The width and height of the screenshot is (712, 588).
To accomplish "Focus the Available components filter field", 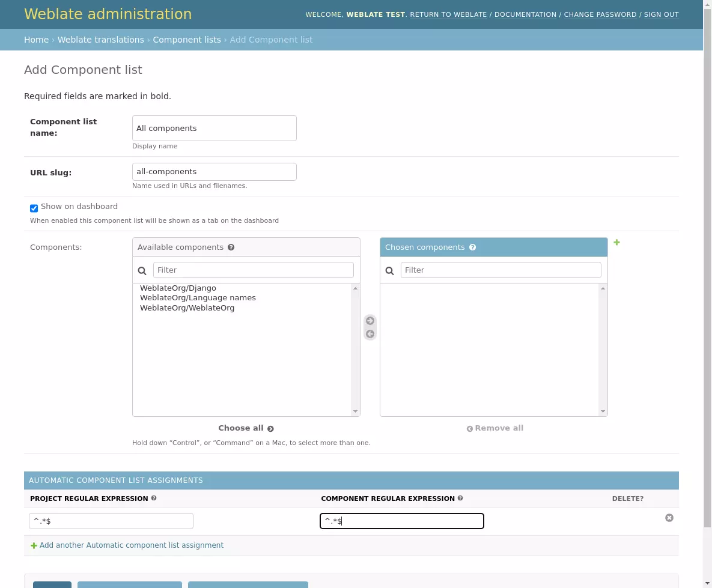I will [254, 270].
